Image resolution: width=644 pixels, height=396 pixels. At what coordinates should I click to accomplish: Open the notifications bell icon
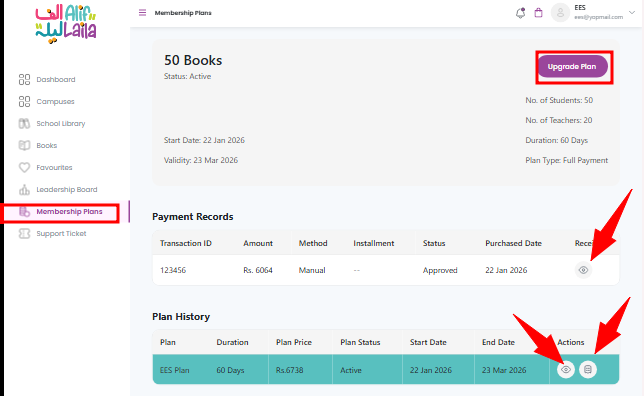pos(520,13)
